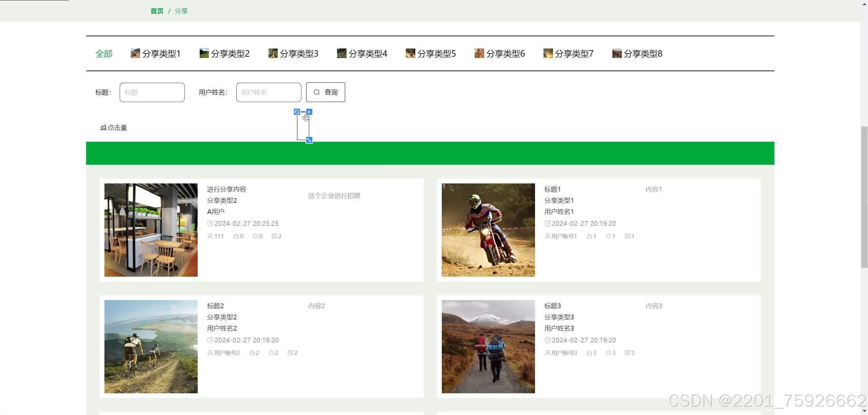Go to 首页 breadcrumb link
The width and height of the screenshot is (868, 415).
[x=157, y=11]
